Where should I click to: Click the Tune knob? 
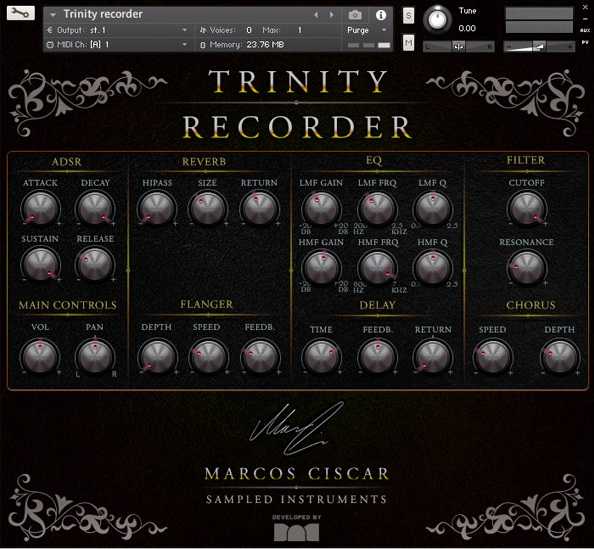pos(437,19)
